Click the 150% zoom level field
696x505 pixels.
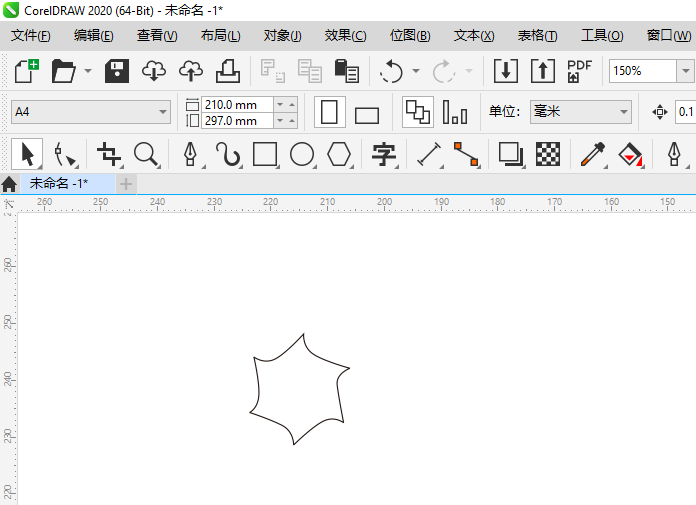pos(643,71)
